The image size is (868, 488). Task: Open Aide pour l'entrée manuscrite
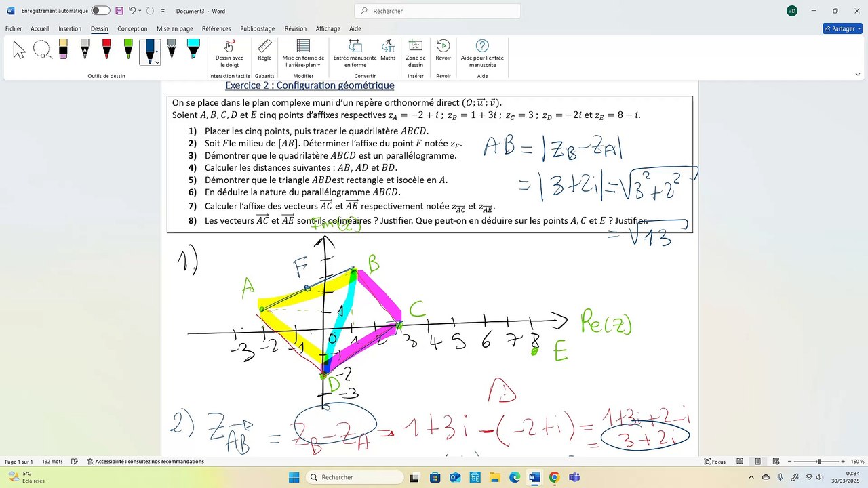(482, 54)
